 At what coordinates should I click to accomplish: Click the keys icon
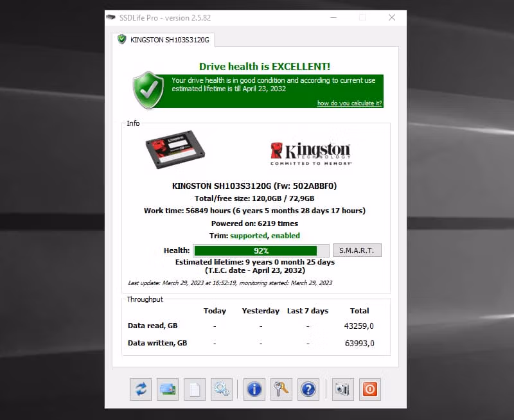pyautogui.click(x=281, y=390)
